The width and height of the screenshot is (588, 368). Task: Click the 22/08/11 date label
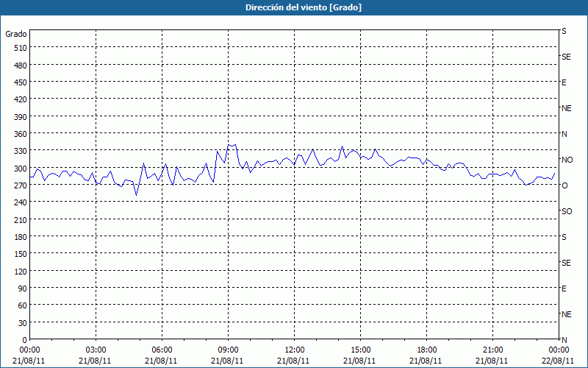(558, 360)
